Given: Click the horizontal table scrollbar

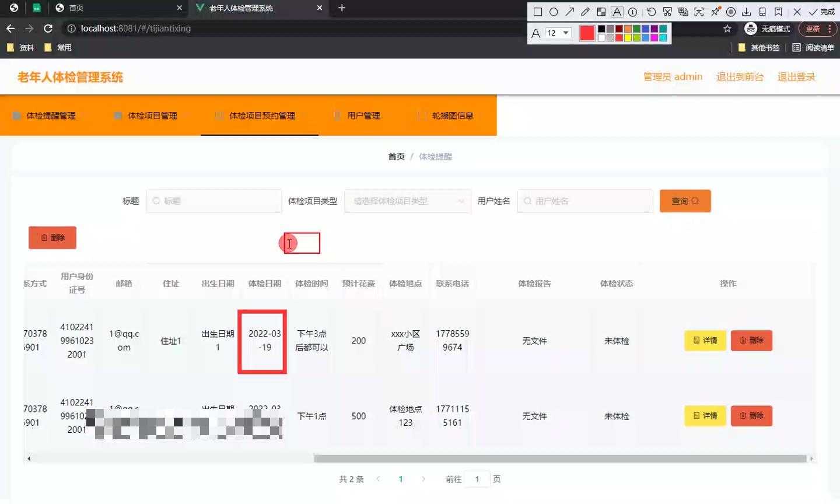Looking at the screenshot, I should point(560,459).
